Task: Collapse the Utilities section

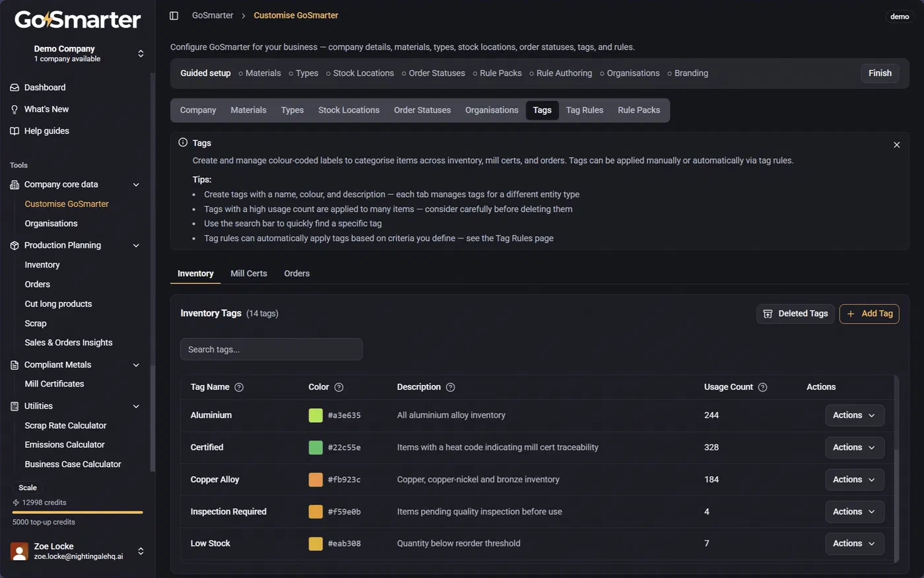Action: click(x=136, y=406)
